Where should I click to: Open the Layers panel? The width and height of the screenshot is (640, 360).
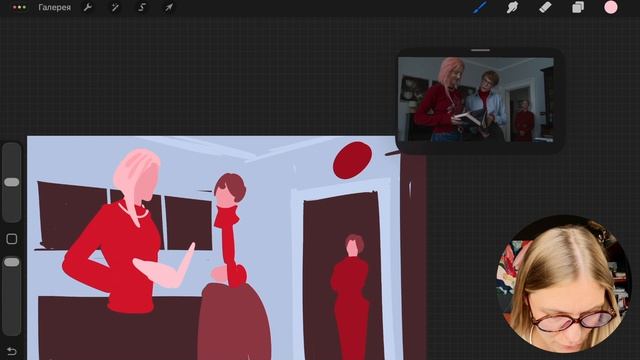pos(578,7)
